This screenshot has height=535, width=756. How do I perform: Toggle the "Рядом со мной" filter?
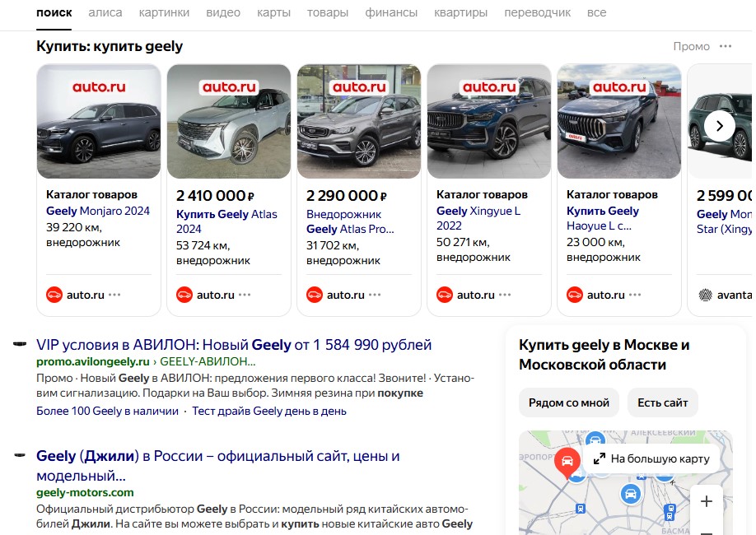[x=569, y=402]
